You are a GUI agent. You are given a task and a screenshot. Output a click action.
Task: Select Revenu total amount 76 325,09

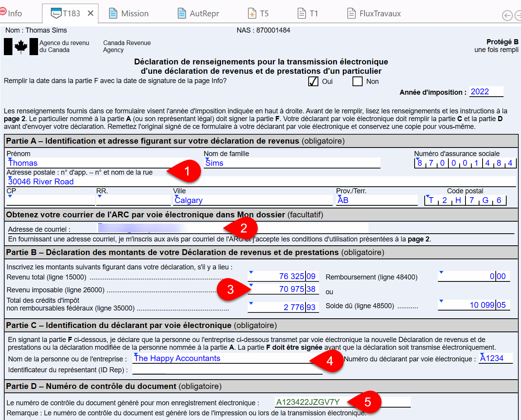[283, 276]
